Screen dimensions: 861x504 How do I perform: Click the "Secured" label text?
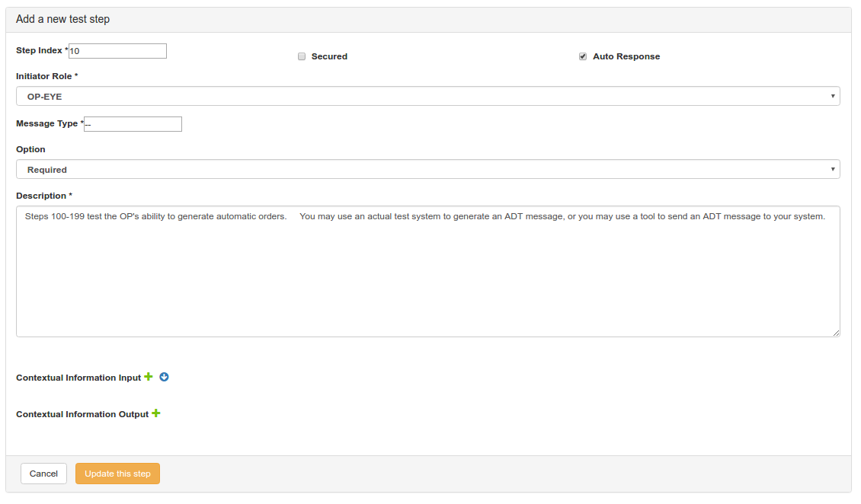pyautogui.click(x=329, y=56)
